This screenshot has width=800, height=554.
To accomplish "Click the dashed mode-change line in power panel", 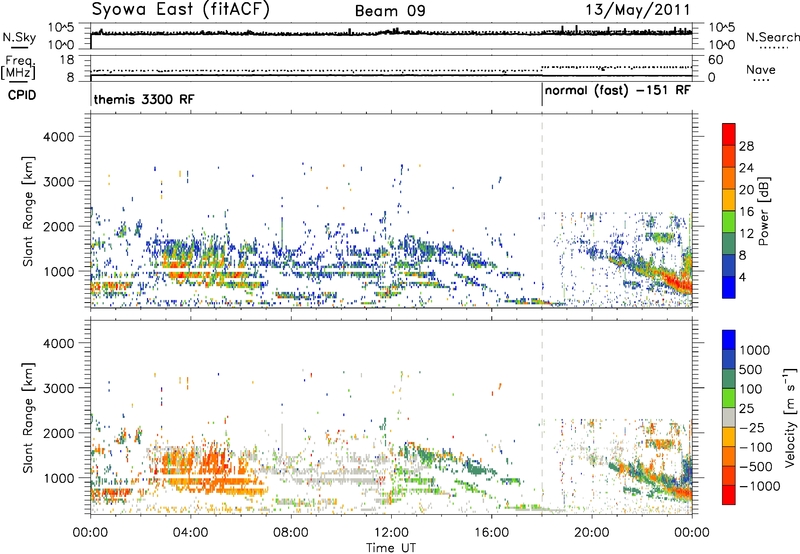I will [x=542, y=211].
